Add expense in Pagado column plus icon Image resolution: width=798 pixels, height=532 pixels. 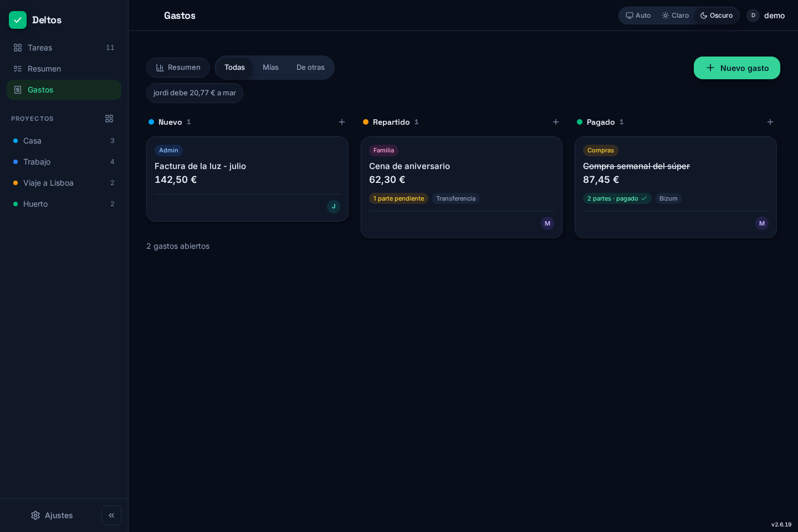click(770, 122)
